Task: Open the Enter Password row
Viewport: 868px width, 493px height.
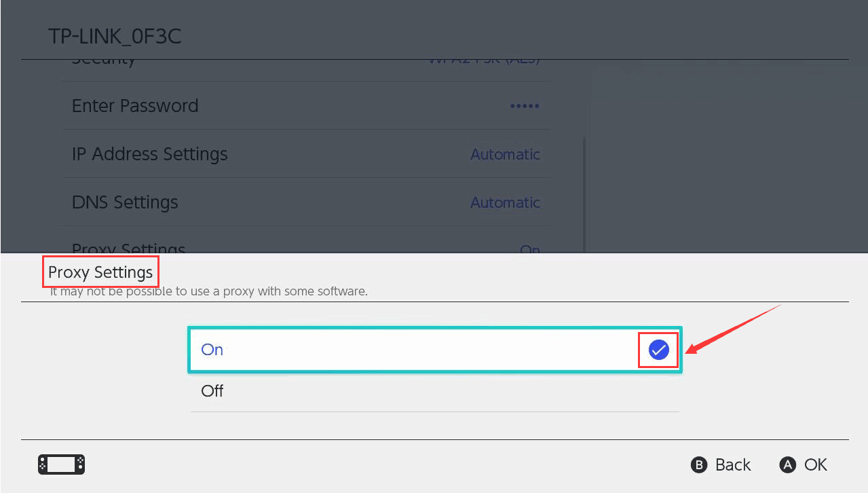Action: pyautogui.click(x=305, y=106)
